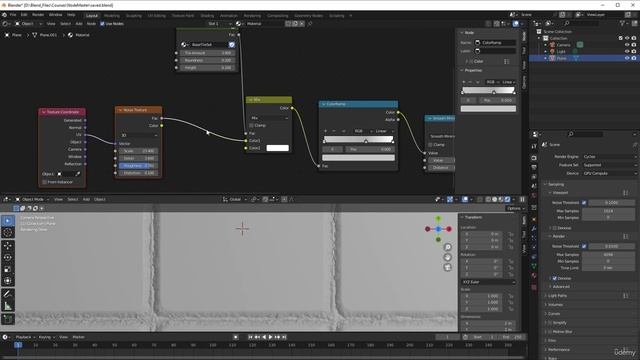
Task: Expand the Light Paths panel
Action: [557, 296]
